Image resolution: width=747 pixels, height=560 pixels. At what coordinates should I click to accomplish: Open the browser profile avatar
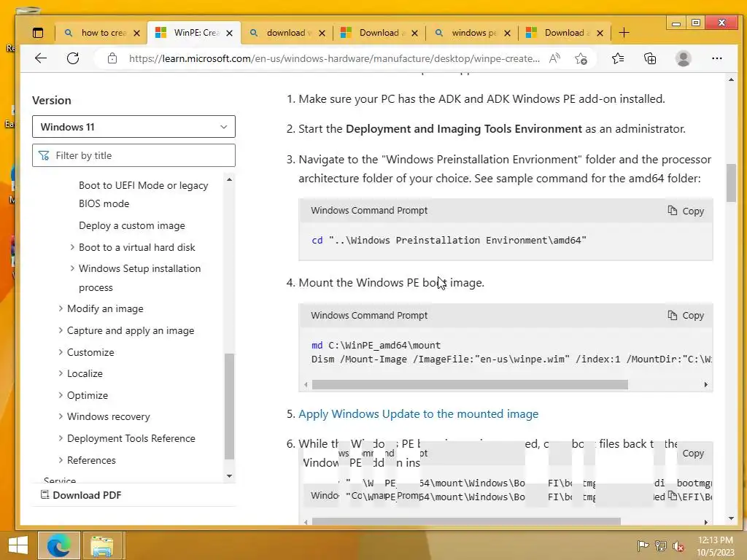tap(683, 58)
